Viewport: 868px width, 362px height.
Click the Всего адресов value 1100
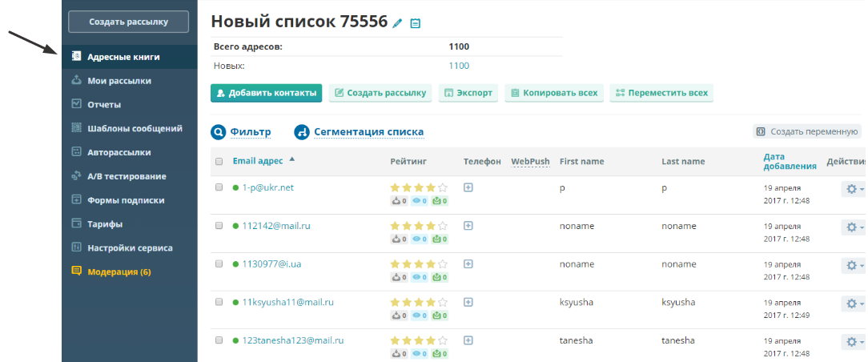(459, 46)
